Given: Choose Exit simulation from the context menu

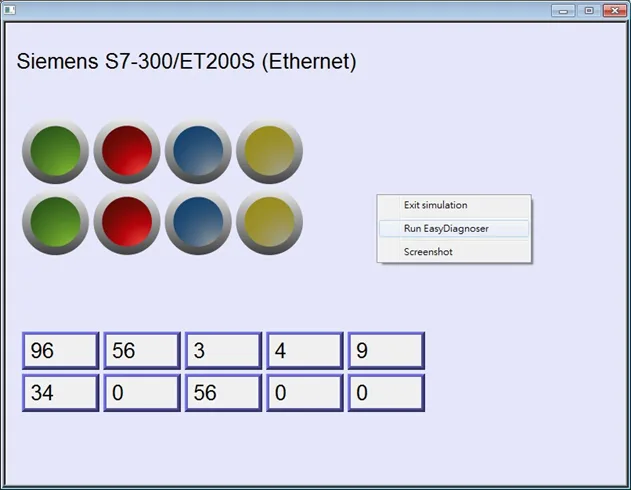Looking at the screenshot, I should click(454, 205).
